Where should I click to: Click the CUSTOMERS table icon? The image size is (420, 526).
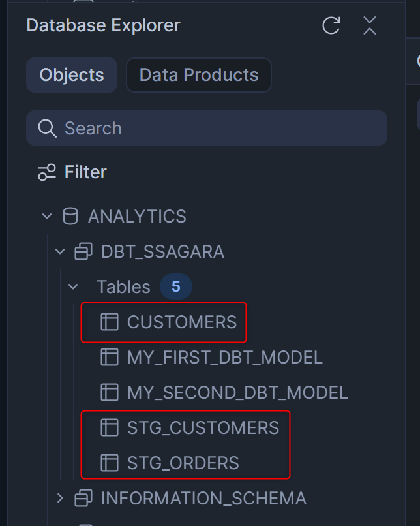109,322
